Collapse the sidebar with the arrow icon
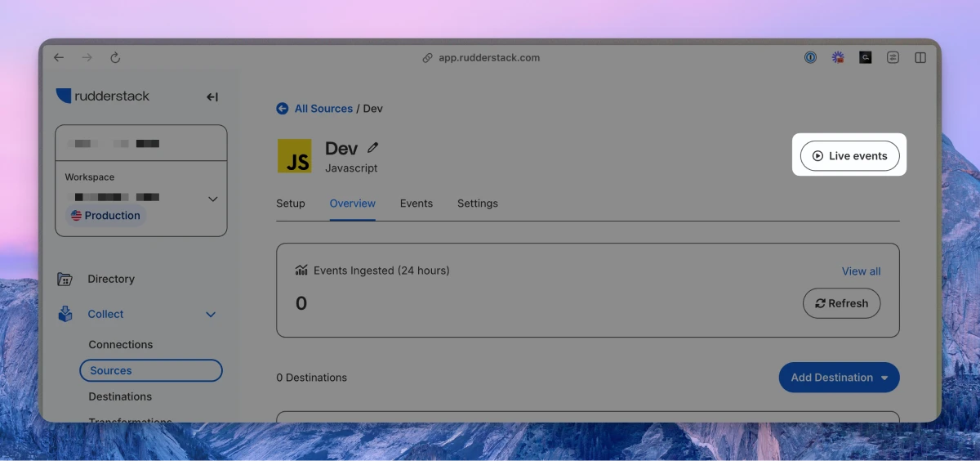This screenshot has width=980, height=461. point(212,97)
